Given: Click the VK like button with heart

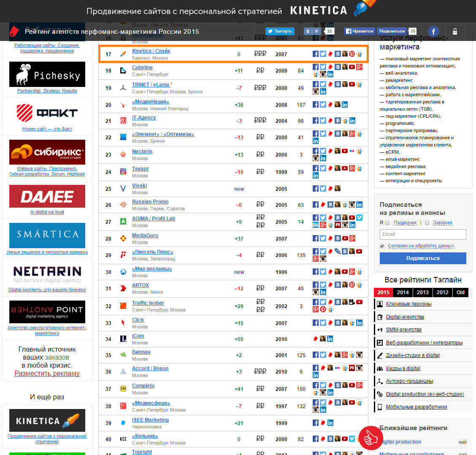Looking at the screenshot, I should 313,31.
